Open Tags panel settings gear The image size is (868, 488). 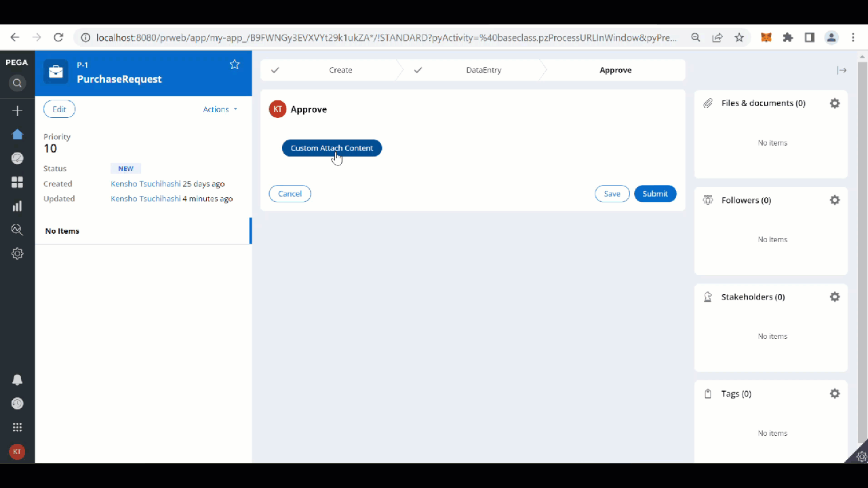[835, 393]
